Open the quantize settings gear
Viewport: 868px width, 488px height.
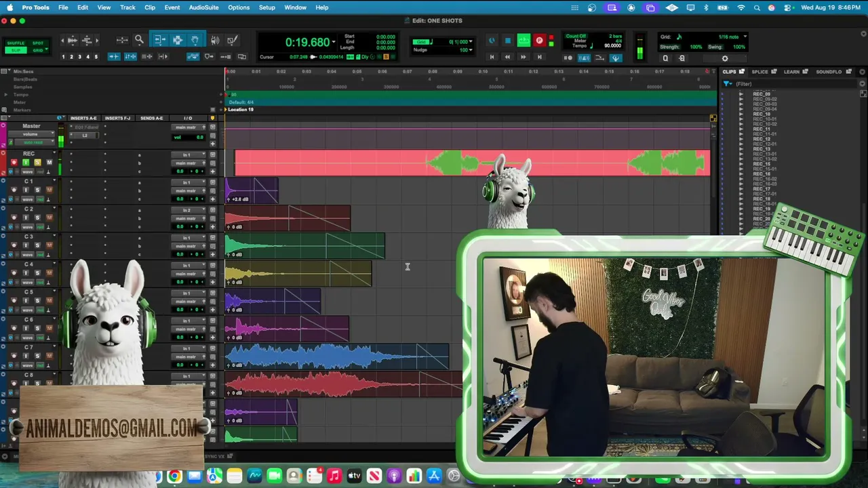[725, 58]
